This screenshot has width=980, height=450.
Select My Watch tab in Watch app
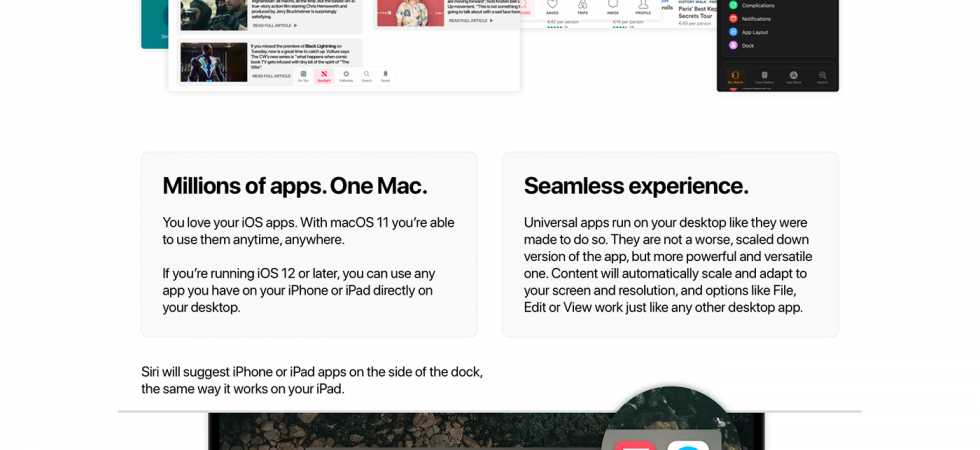coord(735,78)
